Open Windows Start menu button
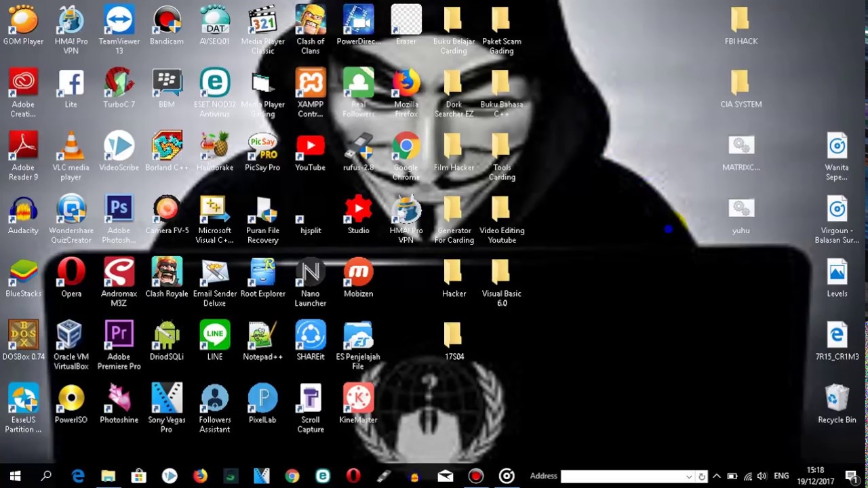Viewport: 868px width, 488px height. [15, 476]
